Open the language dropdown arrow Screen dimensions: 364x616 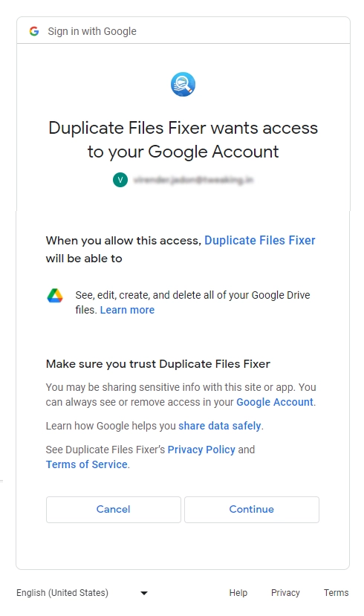[144, 593]
